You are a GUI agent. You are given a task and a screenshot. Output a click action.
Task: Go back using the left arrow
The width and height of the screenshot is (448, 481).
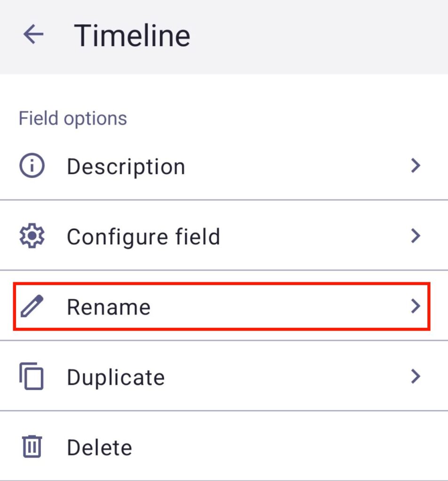tap(33, 35)
